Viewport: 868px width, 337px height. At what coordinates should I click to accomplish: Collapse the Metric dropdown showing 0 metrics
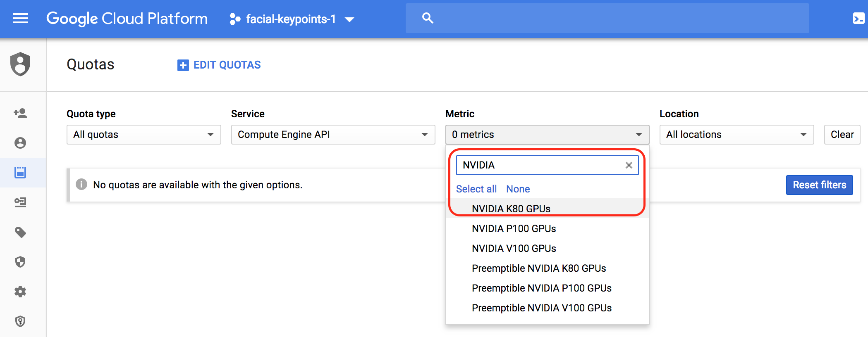pos(547,135)
